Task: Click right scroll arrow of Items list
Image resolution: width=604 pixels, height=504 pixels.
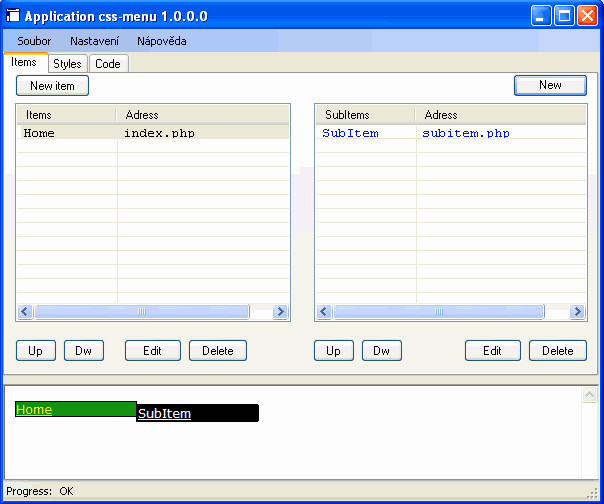Action: [x=280, y=311]
